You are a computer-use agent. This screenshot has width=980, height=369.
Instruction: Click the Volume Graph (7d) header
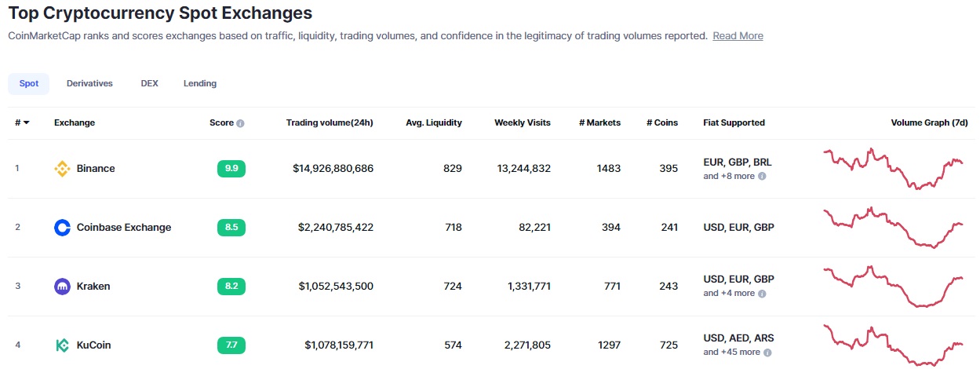tap(930, 122)
